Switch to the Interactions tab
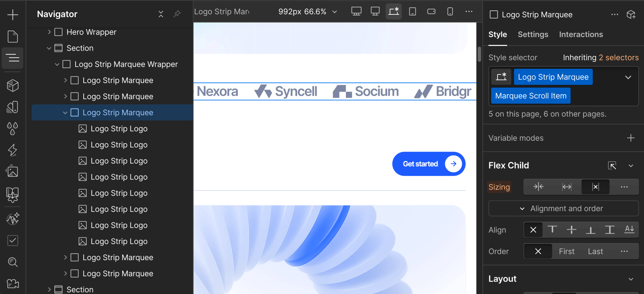The image size is (644, 294). pyautogui.click(x=581, y=35)
